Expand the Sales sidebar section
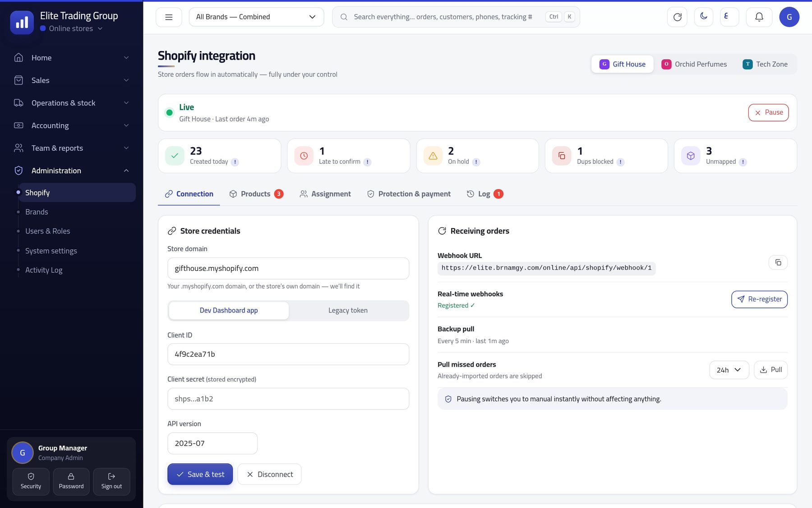Viewport: 812px width, 508px height. coord(71,80)
